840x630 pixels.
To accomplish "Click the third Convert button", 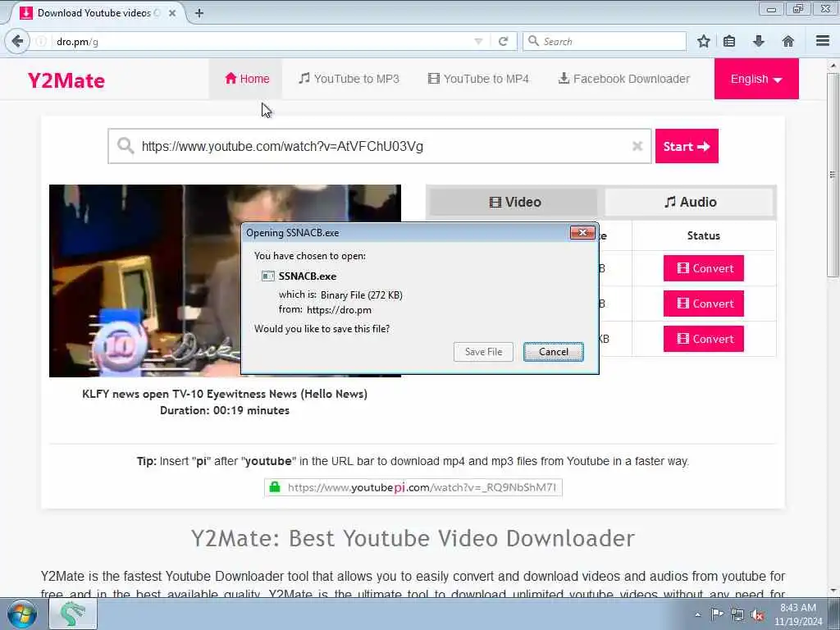I will click(x=703, y=339).
